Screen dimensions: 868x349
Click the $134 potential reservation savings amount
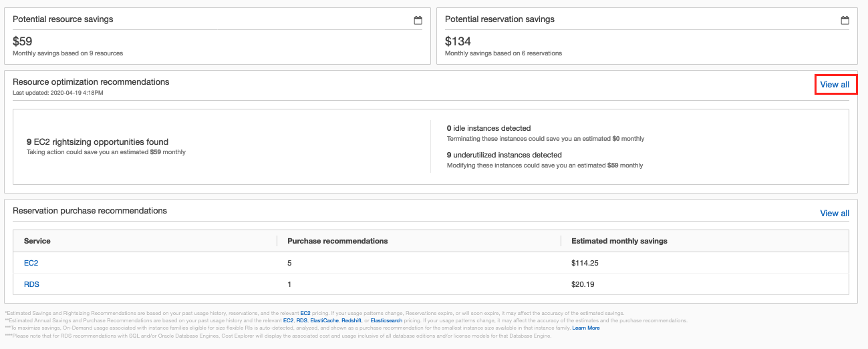pos(458,41)
